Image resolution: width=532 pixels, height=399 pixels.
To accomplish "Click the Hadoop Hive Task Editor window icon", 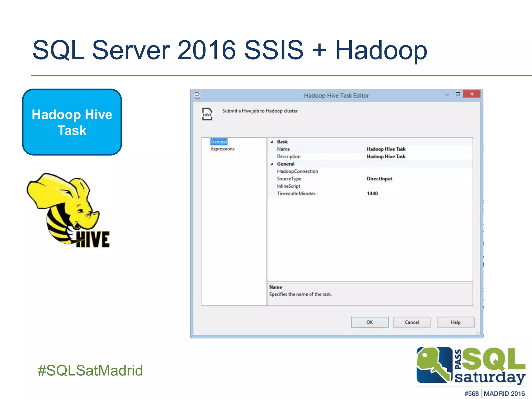I will pyautogui.click(x=197, y=95).
